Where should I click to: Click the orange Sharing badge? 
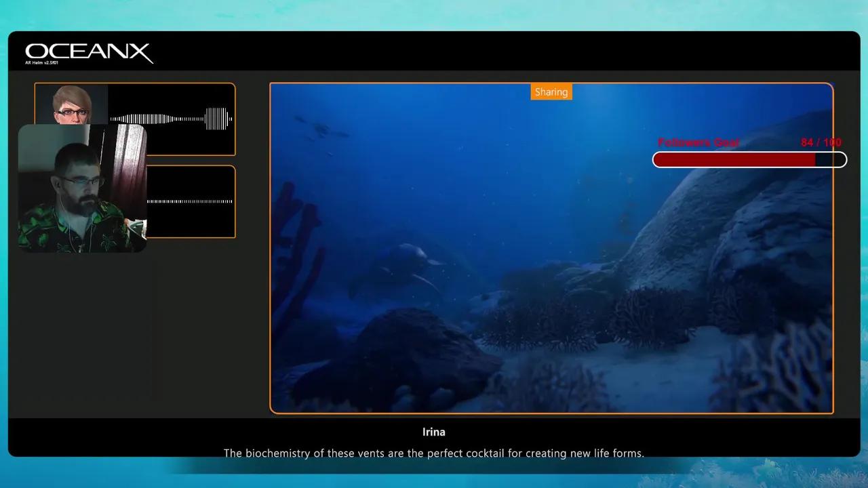(551, 92)
